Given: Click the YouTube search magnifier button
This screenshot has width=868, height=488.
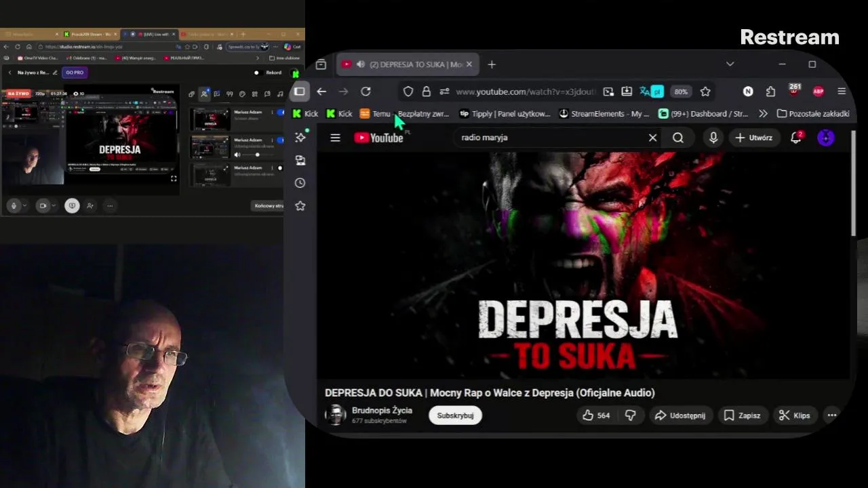Looking at the screenshot, I should 678,138.
